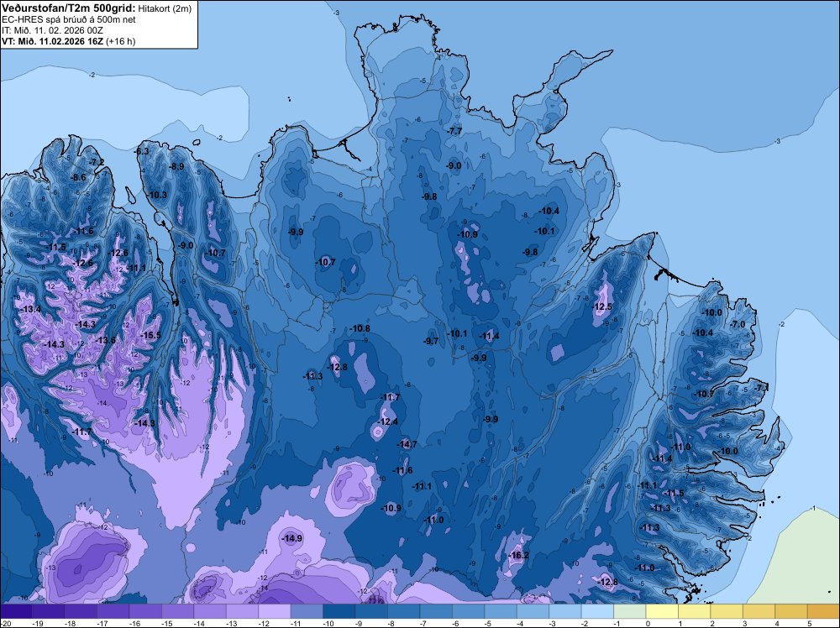The height and width of the screenshot is (628, 840).
Task: Click the yellow legend band between 0 and 1
Action: (x=662, y=611)
